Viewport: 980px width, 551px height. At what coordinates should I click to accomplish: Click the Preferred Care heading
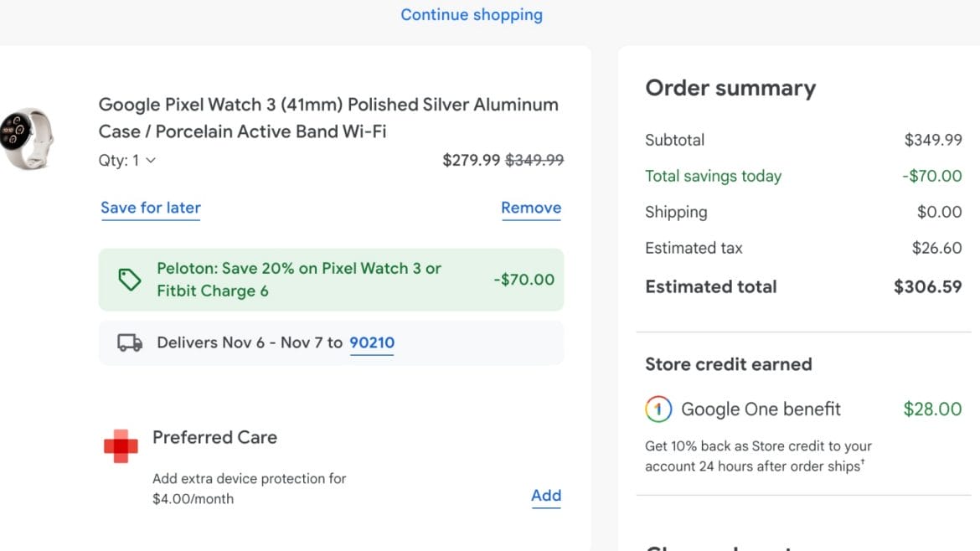pos(214,437)
